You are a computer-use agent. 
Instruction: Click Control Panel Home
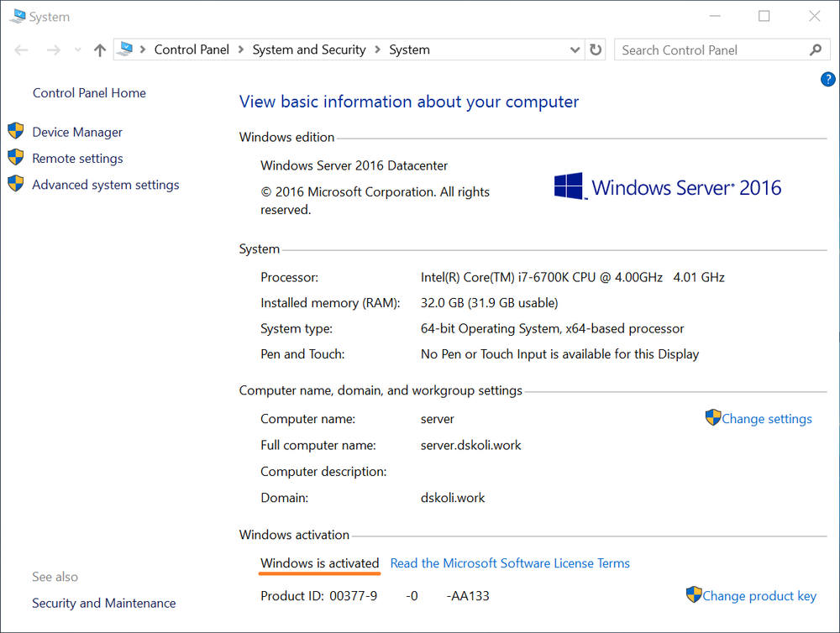(88, 92)
